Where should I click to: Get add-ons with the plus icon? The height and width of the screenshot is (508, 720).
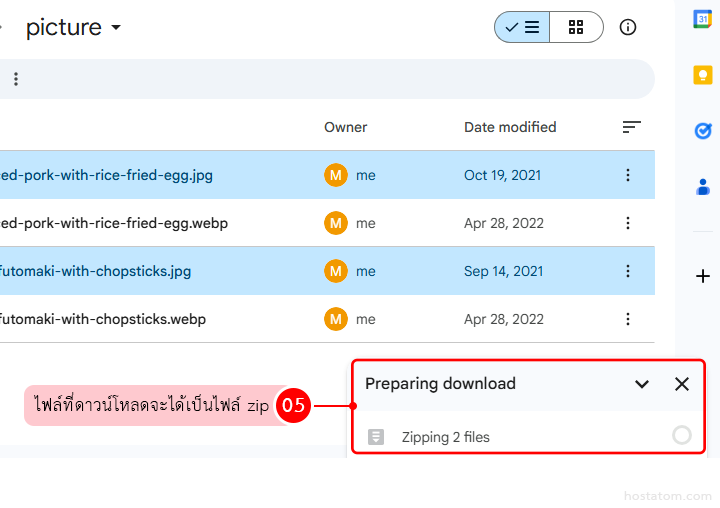tap(703, 276)
